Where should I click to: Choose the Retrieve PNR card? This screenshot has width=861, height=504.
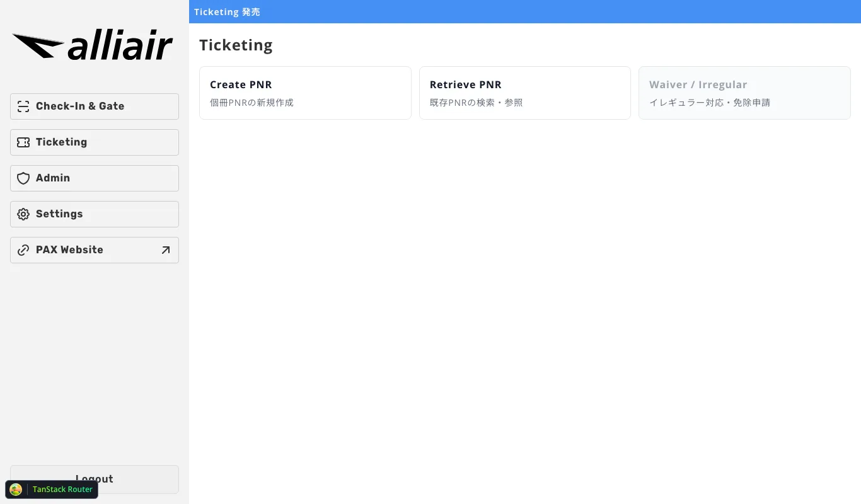(x=524, y=93)
